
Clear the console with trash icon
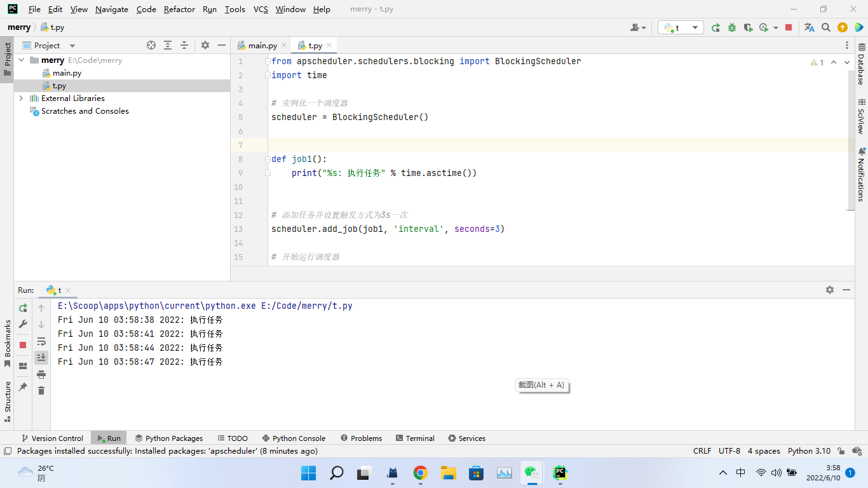pyautogui.click(x=41, y=390)
